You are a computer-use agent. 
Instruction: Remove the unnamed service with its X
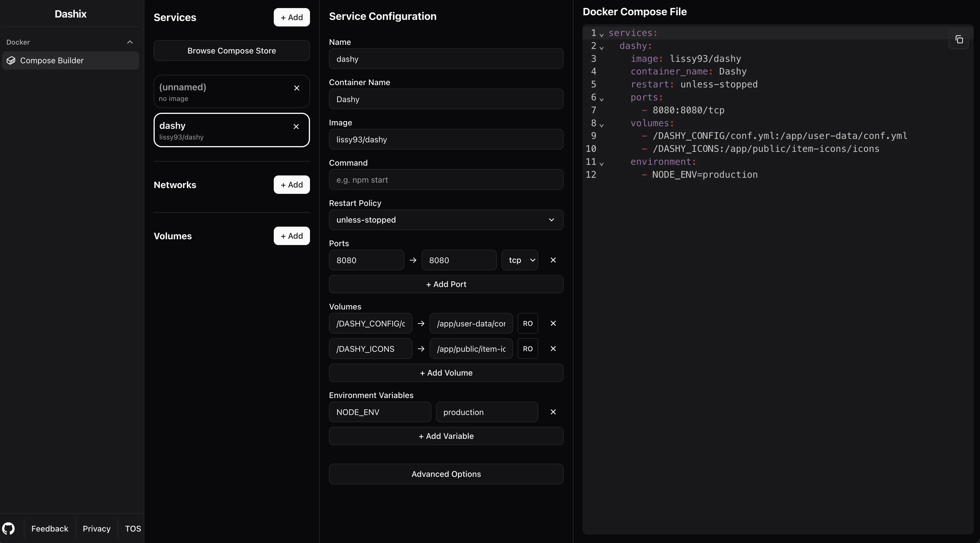(x=297, y=88)
